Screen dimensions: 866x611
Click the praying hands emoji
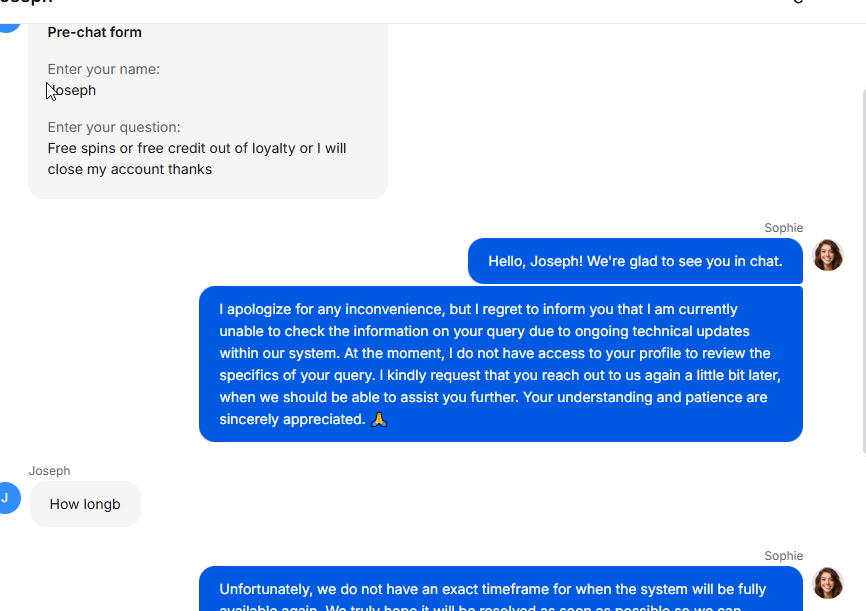click(x=379, y=420)
